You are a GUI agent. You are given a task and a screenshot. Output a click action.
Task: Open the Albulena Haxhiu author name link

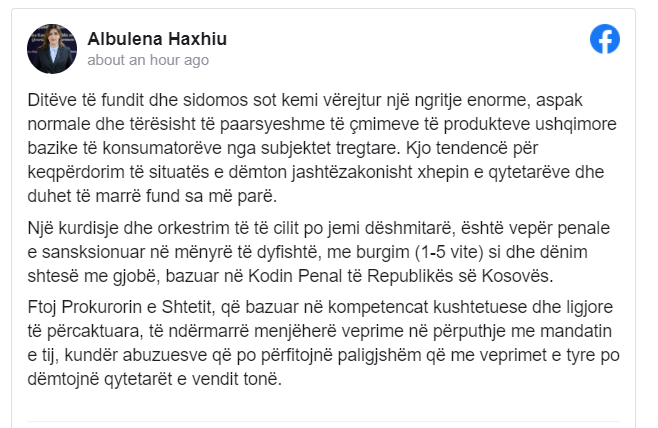[157, 39]
